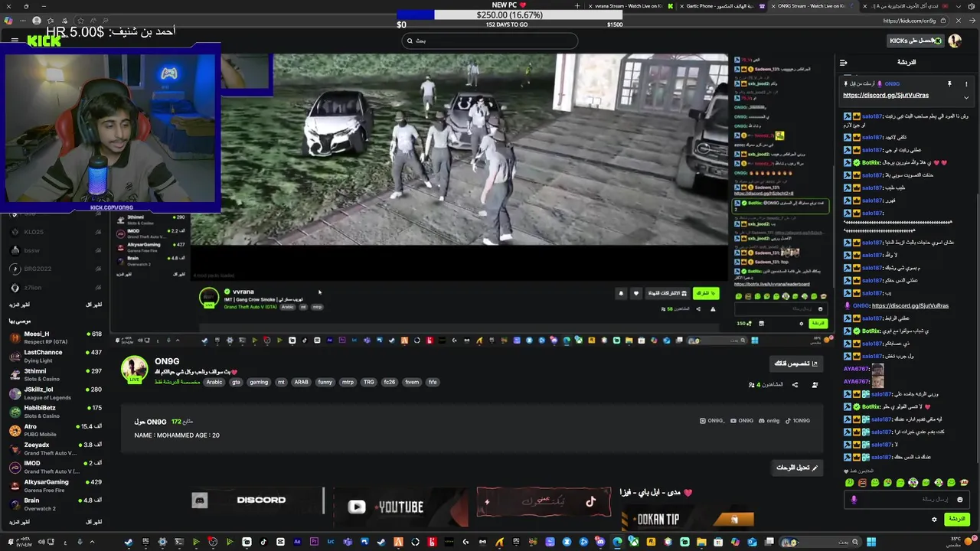Open Windows Start button on taskbar

(871, 542)
